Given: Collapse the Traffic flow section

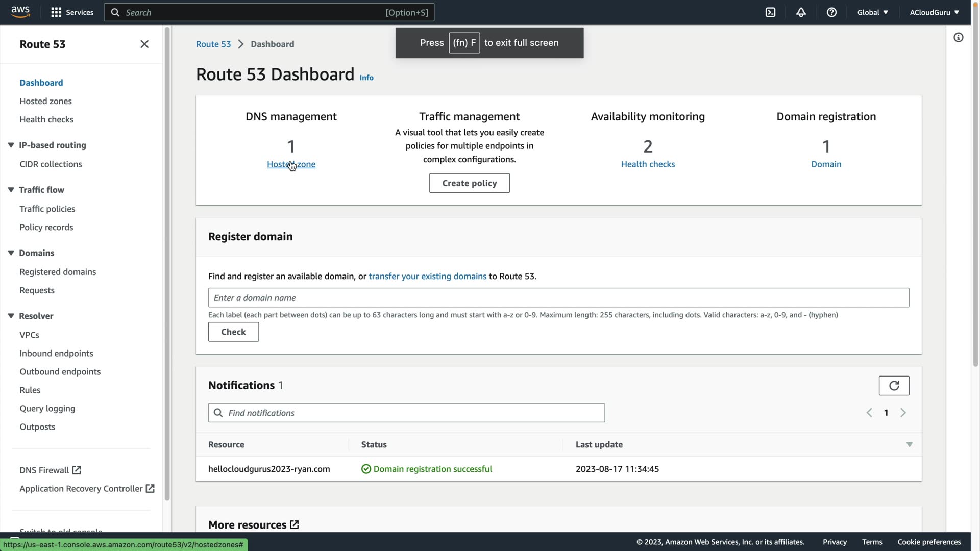Looking at the screenshot, I should click(11, 190).
